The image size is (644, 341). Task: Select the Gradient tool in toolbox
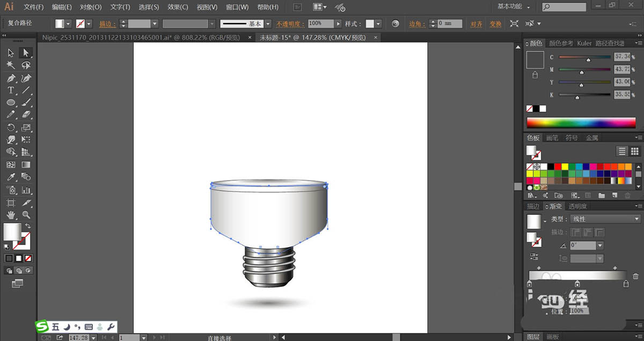[x=26, y=165]
